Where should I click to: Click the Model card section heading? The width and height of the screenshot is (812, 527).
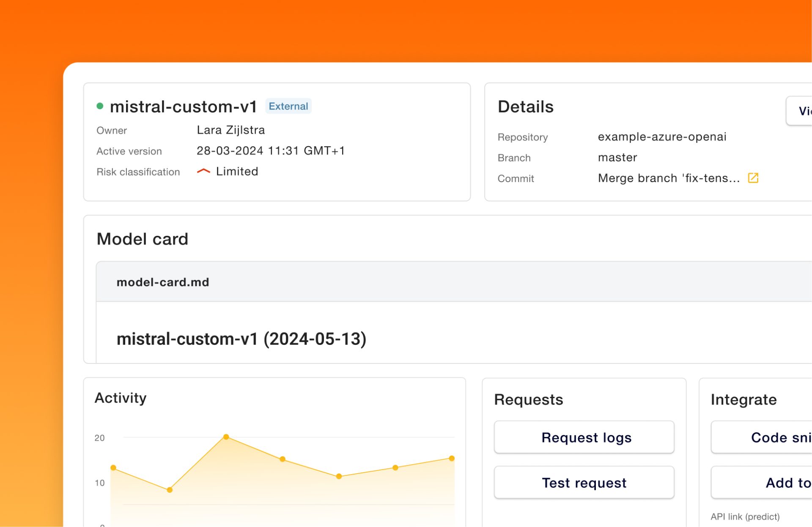tap(143, 239)
